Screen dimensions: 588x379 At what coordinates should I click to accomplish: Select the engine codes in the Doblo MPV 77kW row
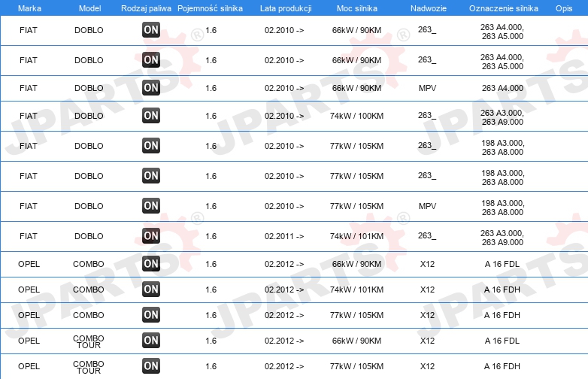502,208
